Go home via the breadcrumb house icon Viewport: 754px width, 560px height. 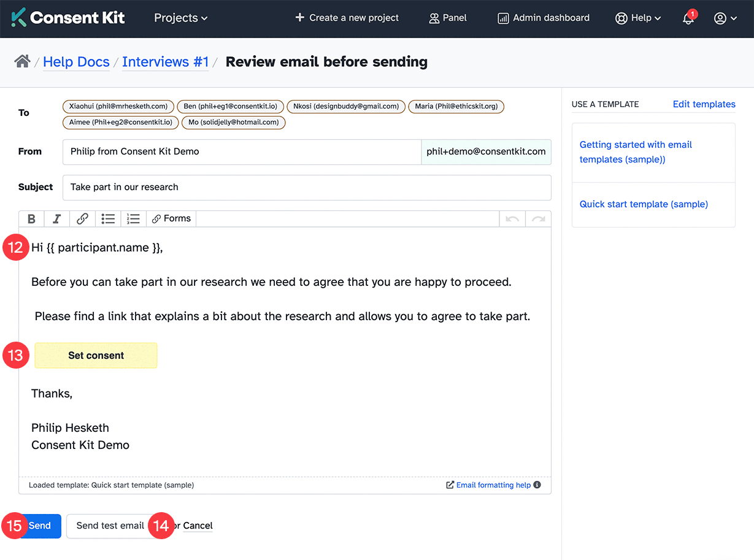click(x=23, y=60)
